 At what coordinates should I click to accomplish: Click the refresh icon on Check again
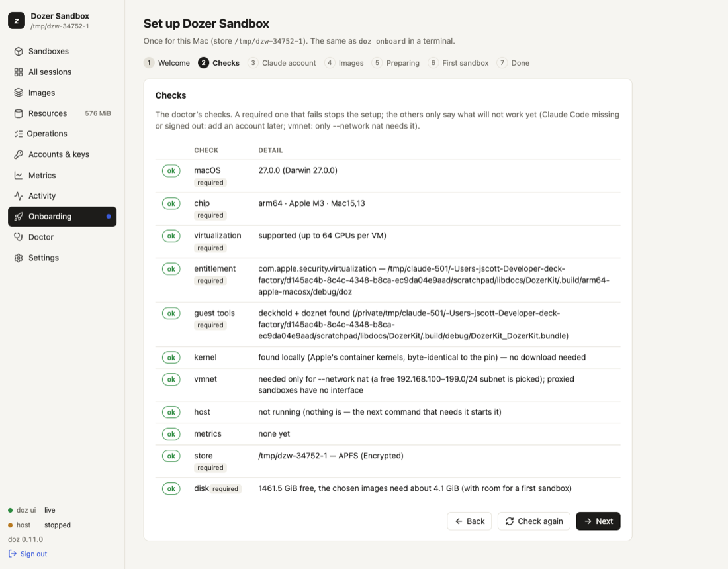click(x=510, y=521)
